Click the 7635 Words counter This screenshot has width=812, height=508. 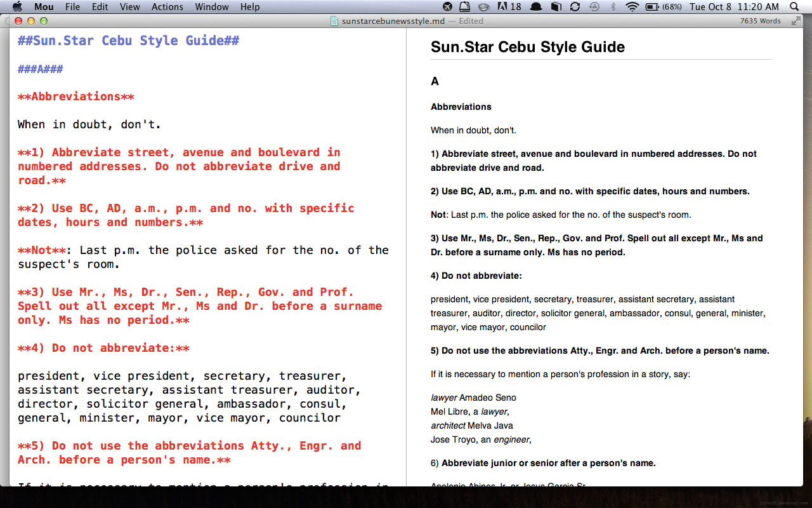tap(761, 21)
